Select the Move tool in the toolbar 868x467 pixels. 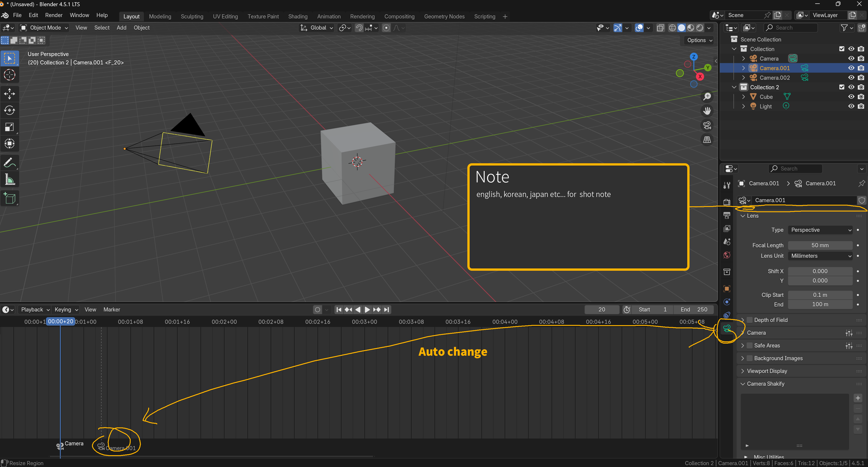click(9, 94)
